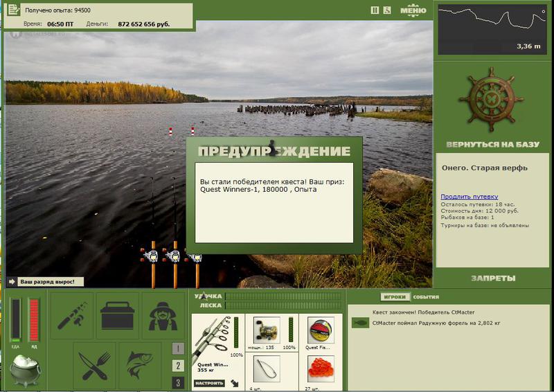Click the НАСТРОИТЬ button
The height and width of the screenshot is (392, 554).
pos(209,383)
